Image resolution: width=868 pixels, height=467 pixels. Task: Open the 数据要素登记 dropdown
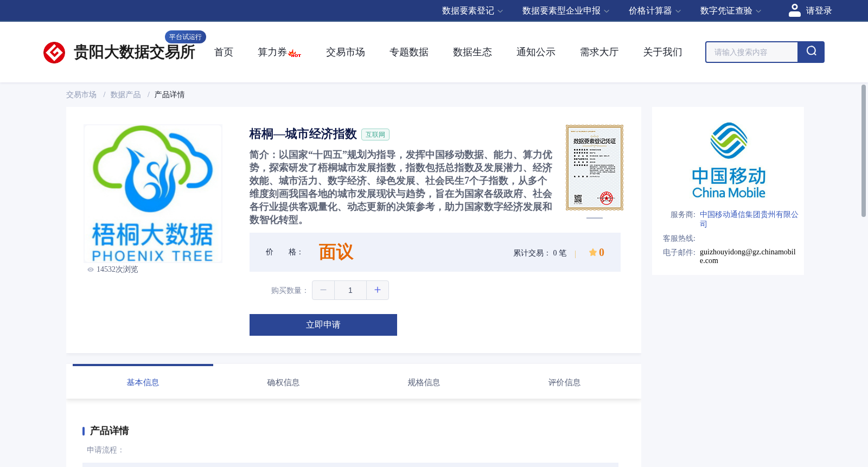[x=473, y=11]
